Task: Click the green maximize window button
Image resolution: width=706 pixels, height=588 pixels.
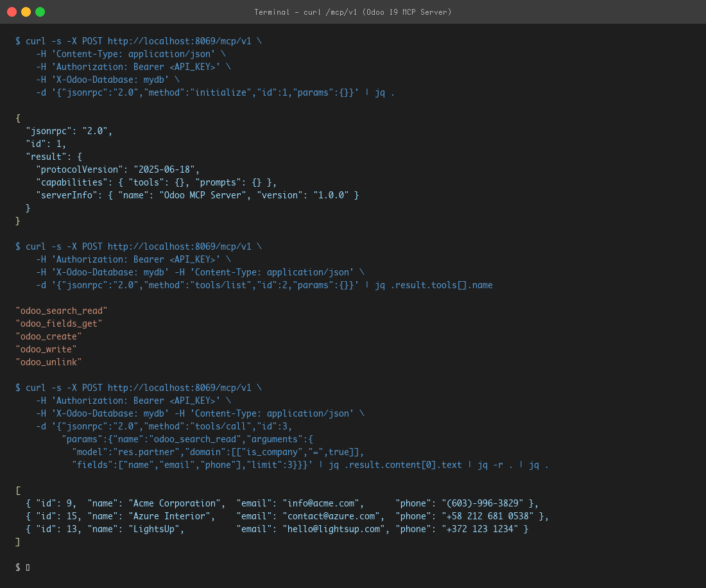Action: [40, 12]
